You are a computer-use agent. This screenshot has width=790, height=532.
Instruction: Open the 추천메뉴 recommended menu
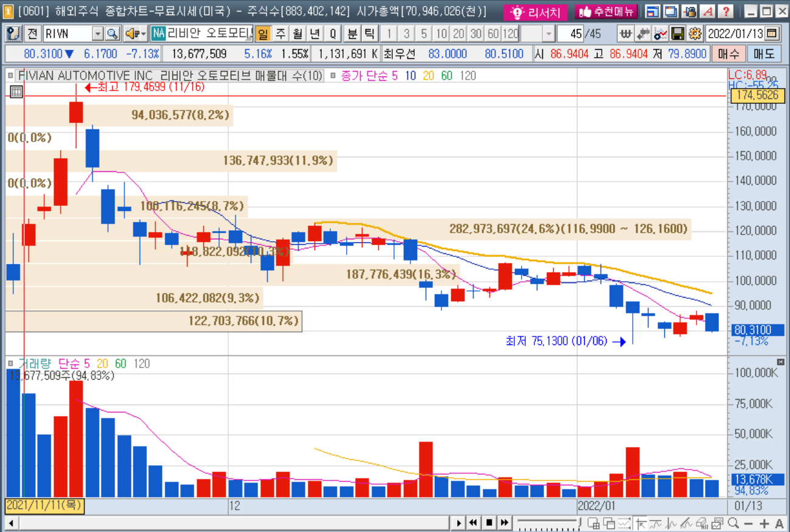point(606,12)
